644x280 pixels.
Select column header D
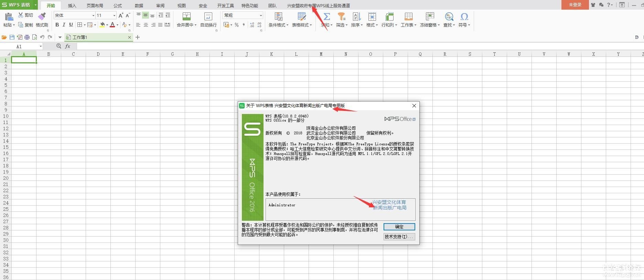(x=98, y=54)
